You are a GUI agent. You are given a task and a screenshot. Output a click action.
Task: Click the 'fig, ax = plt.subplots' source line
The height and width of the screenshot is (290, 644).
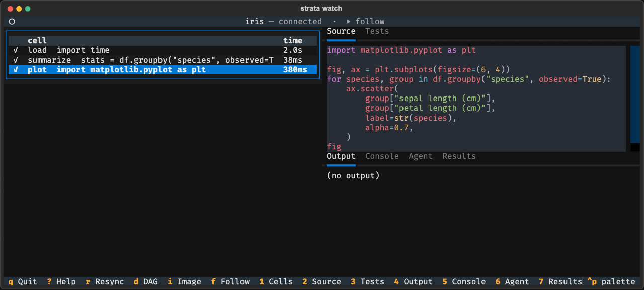pyautogui.click(x=419, y=69)
